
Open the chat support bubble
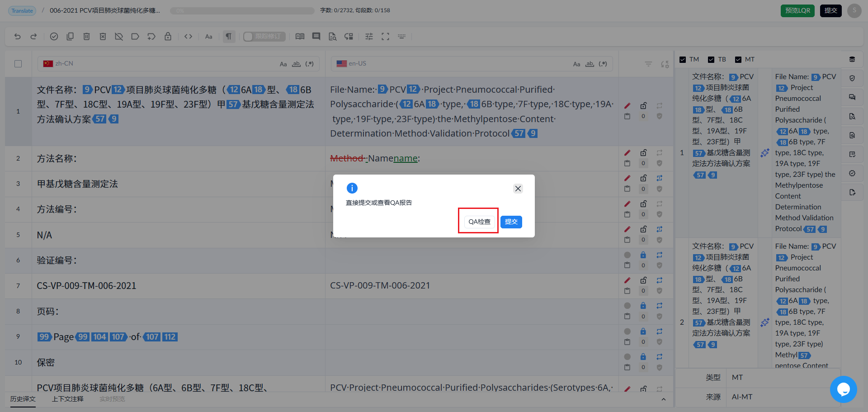click(x=843, y=389)
